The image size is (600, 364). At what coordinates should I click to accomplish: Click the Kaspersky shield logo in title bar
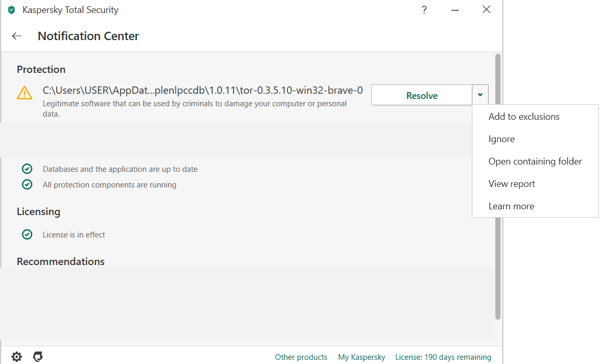point(11,10)
